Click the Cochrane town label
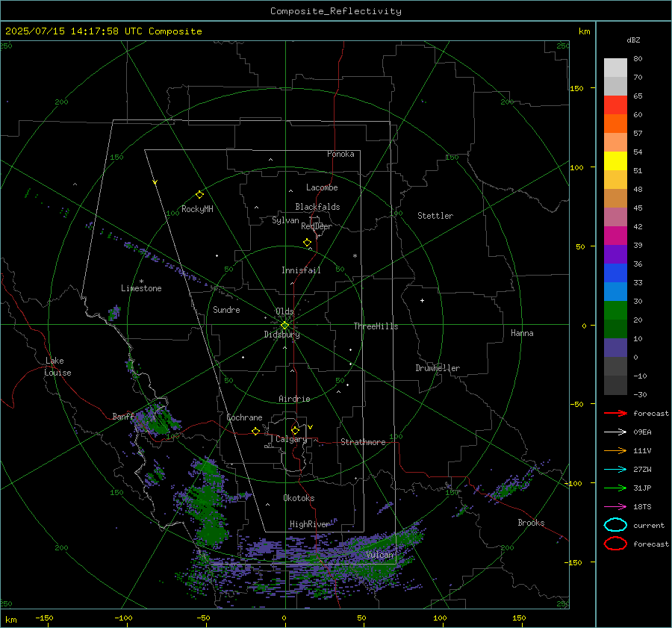The image size is (672, 628). (244, 417)
